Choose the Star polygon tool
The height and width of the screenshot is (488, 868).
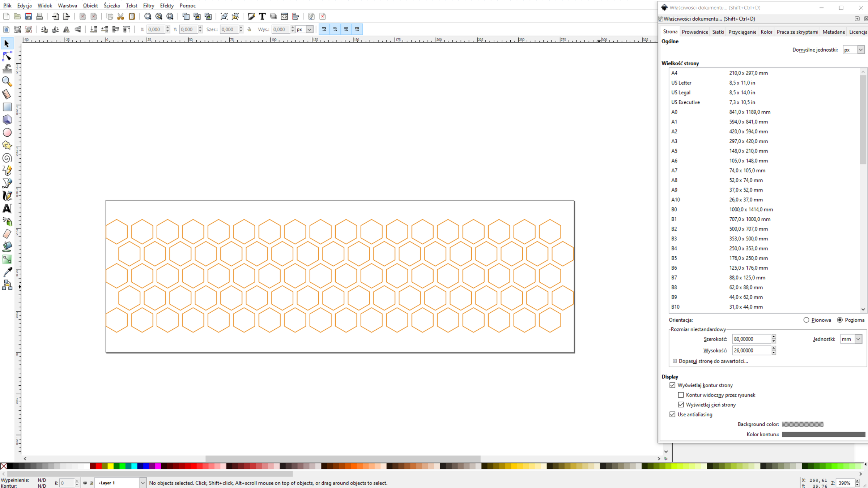point(7,145)
